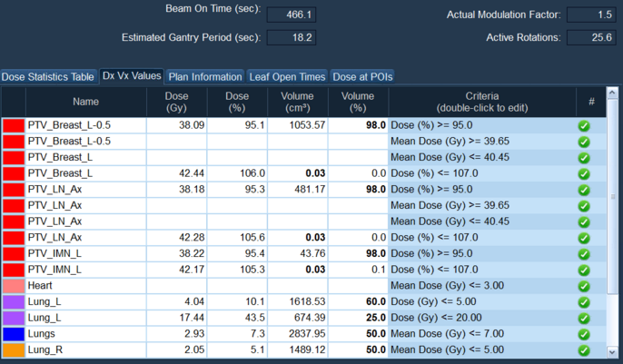Click the green check icon in Heart row
Screen dimensions: 623x364
point(584,286)
